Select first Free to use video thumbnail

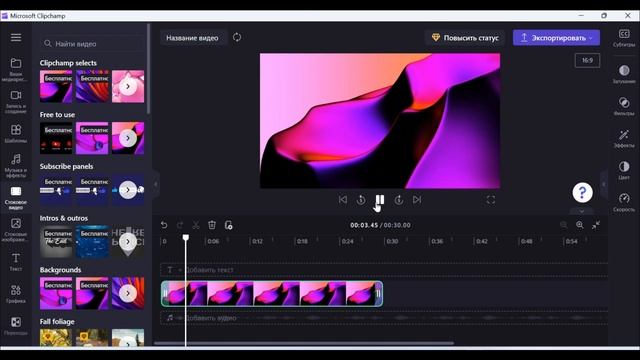tap(56, 138)
